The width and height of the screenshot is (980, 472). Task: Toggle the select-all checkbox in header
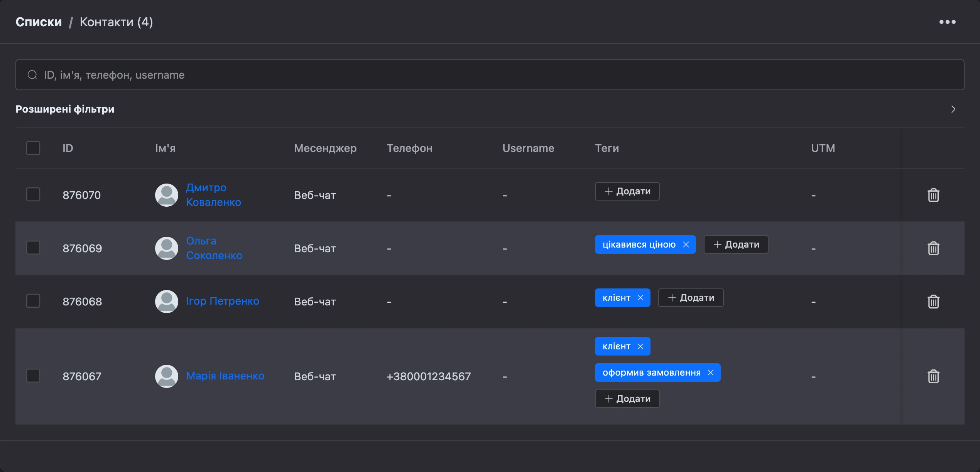point(33,148)
